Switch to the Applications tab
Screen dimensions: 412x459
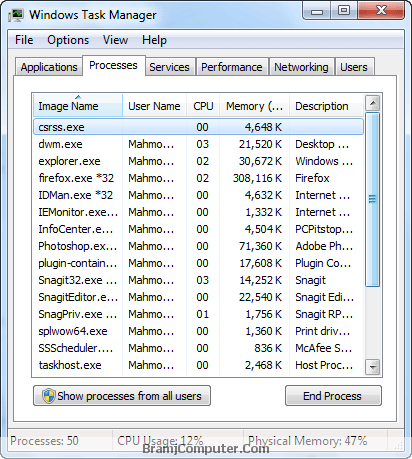pos(49,67)
